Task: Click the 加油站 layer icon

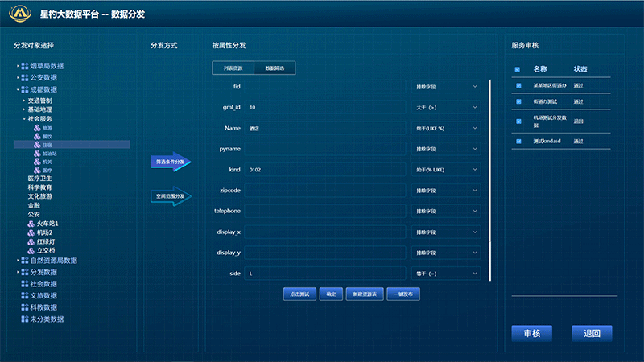Action: [37, 154]
